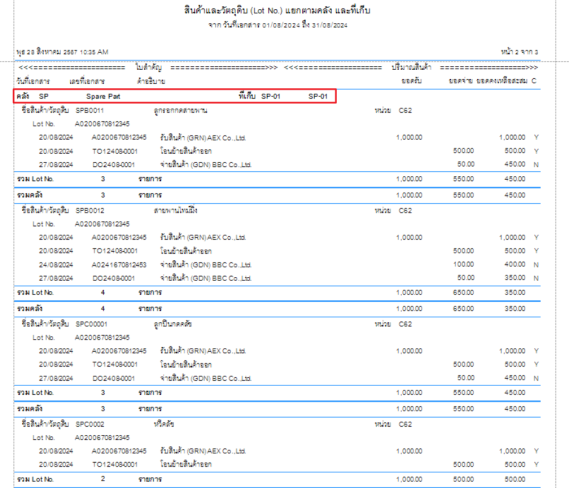Click the print timestamp ending 10:35 AM
Screen dimensions: 569x488
[62, 52]
